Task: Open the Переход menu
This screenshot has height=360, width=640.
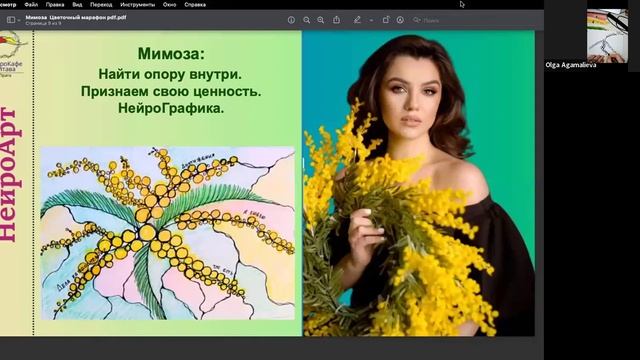Action: point(101,4)
